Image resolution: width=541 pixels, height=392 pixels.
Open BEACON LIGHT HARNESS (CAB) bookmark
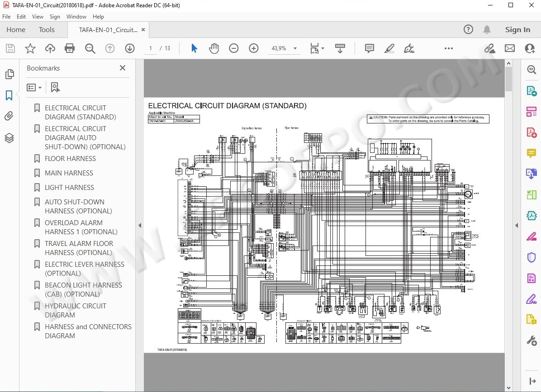[83, 290]
